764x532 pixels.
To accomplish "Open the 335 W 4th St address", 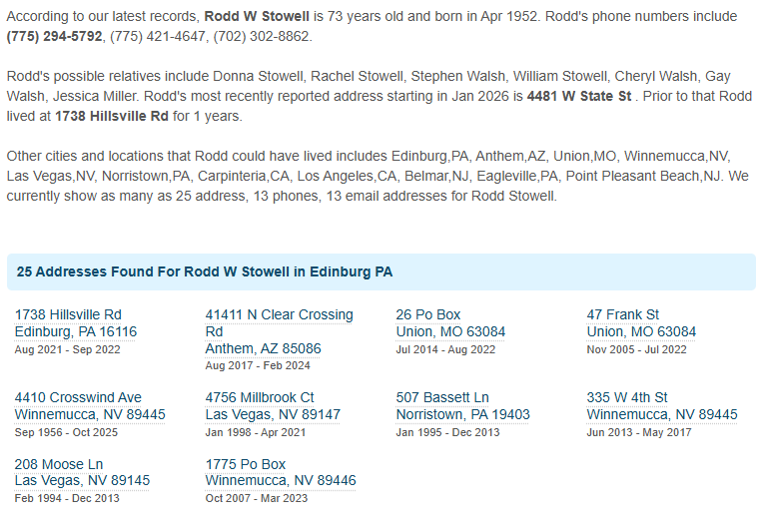I will (x=627, y=398).
